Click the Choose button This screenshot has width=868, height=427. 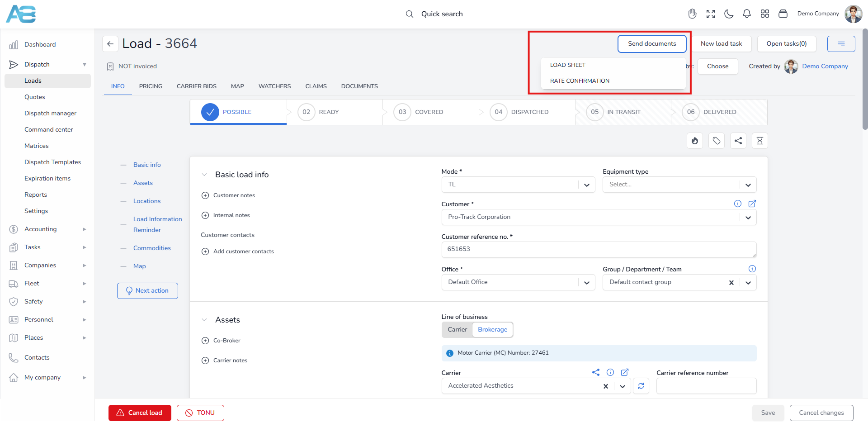(718, 66)
